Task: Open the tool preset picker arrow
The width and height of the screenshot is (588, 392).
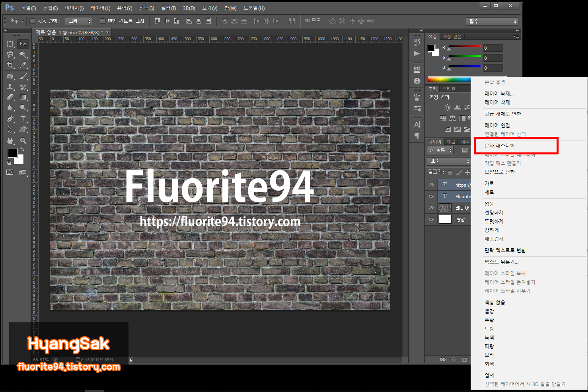Action: [x=23, y=21]
